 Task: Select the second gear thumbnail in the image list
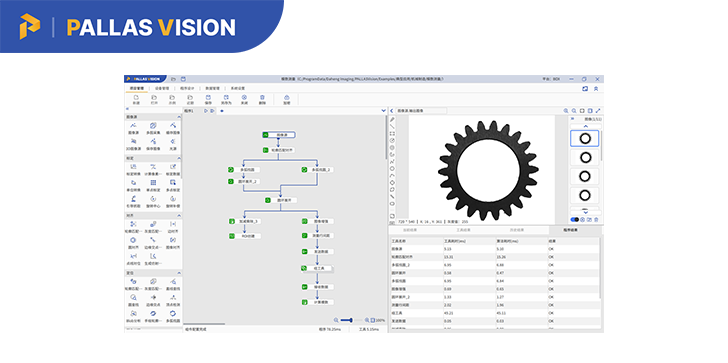point(585,158)
